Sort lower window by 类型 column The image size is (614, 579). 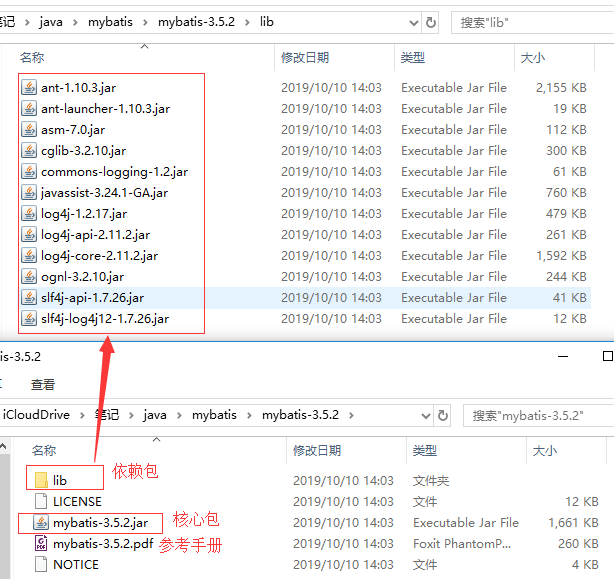425,450
